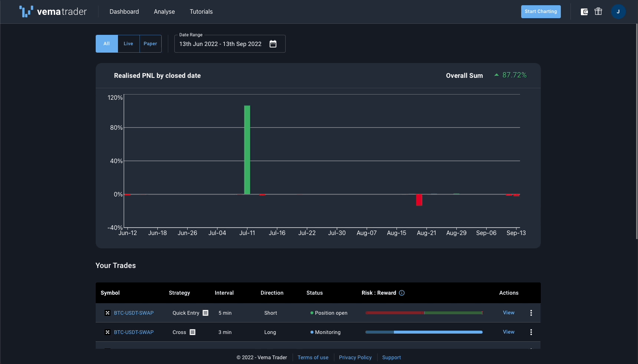Click the page vertical scrollbar
This screenshot has width=638, height=364.
point(637,132)
